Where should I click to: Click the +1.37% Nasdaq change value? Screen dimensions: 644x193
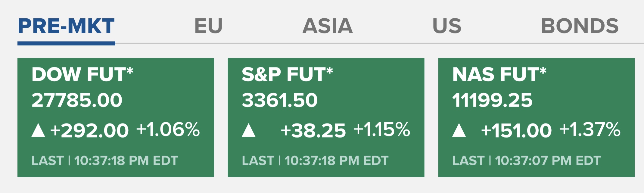click(x=590, y=130)
